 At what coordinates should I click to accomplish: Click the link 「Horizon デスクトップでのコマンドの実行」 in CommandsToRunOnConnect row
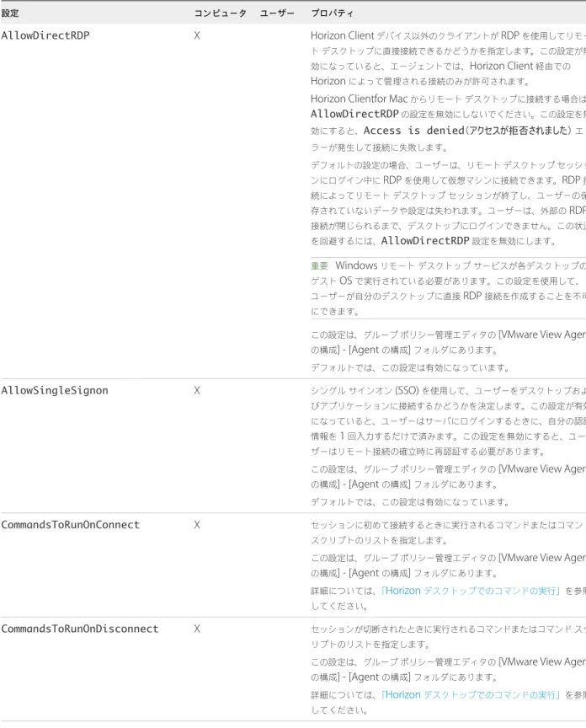pyautogui.click(x=471, y=591)
